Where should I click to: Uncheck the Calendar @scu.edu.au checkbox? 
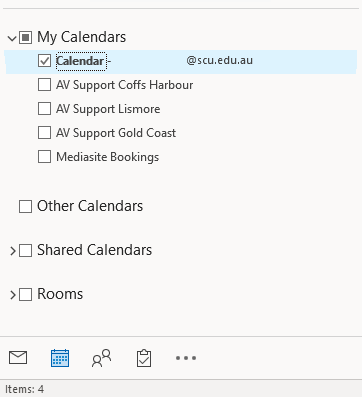[44, 61]
